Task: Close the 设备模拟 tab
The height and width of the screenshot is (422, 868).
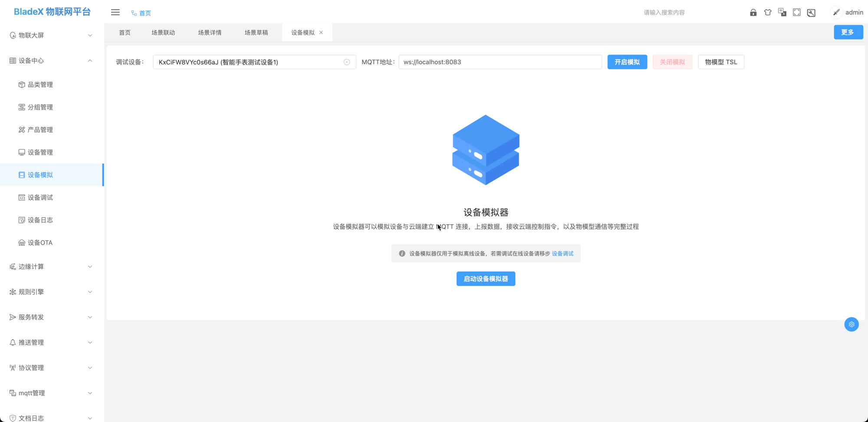Action: pyautogui.click(x=321, y=32)
